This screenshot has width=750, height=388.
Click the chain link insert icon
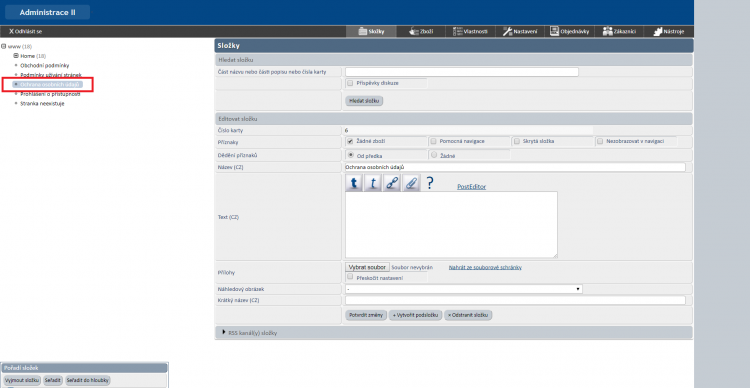[x=392, y=183]
